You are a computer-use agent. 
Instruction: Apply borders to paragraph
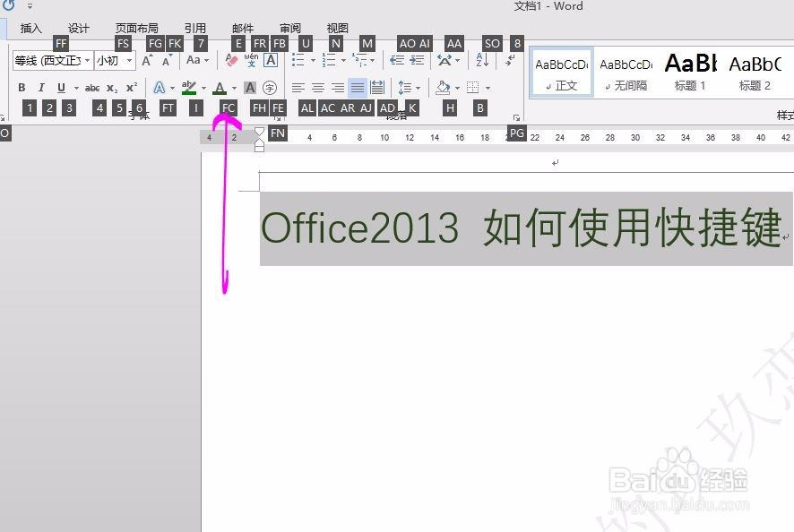tap(472, 88)
